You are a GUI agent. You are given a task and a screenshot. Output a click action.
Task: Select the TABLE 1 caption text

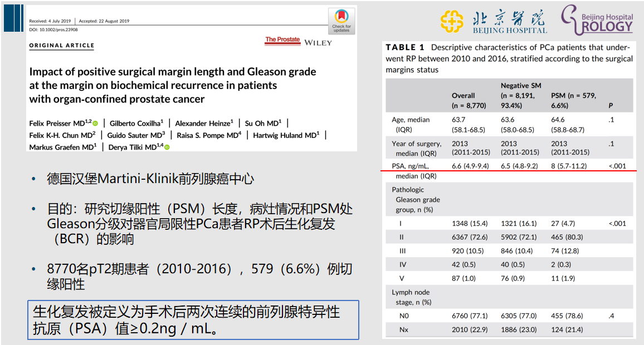pyautogui.click(x=509, y=58)
